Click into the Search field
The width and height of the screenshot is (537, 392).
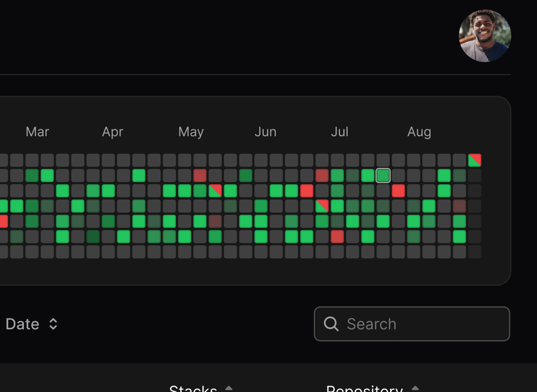point(412,324)
